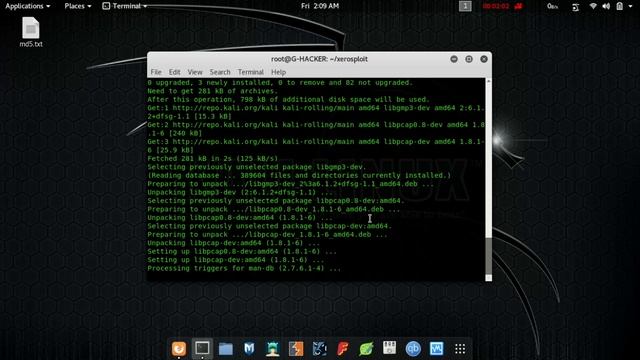
Task: Click the Wi-Fi status icon
Action: pyautogui.click(x=593, y=6)
